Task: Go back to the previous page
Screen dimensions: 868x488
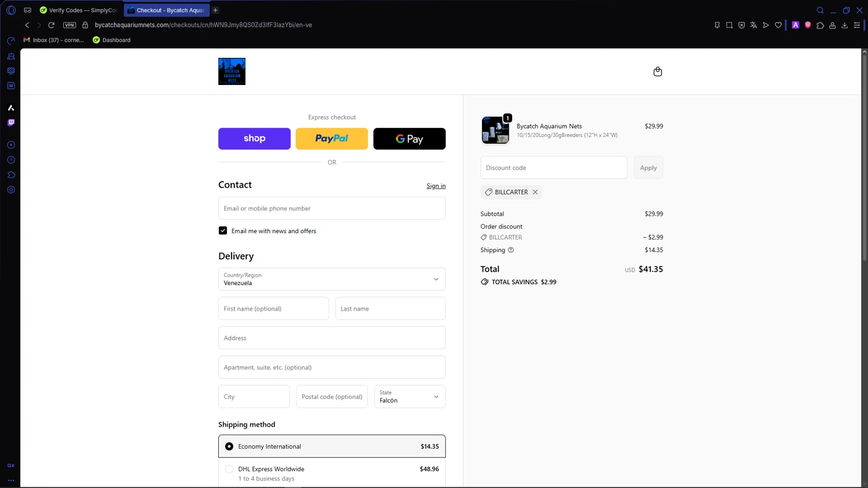Action: 27,25
